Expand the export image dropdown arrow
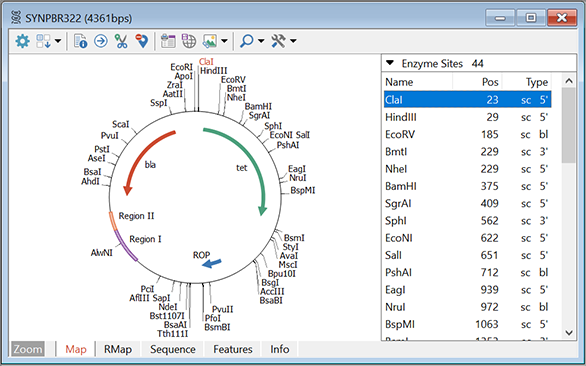Viewport: 586px width, 366px height. [224, 41]
